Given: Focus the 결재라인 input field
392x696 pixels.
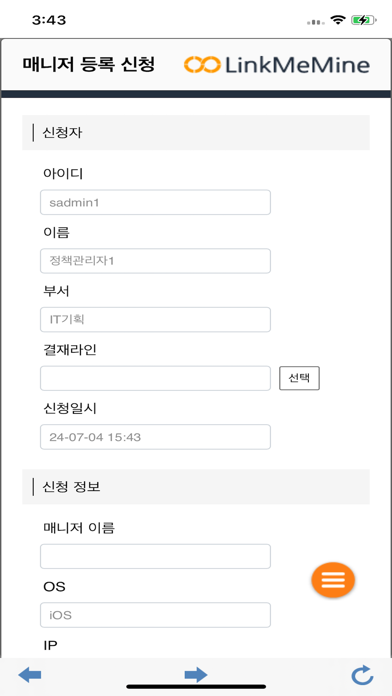Looking at the screenshot, I should (x=155, y=378).
